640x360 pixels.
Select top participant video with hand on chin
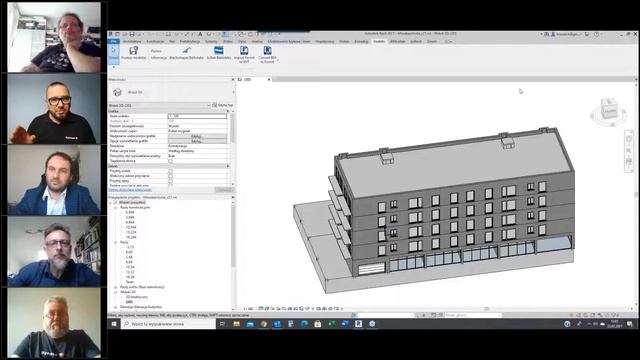tap(54, 37)
